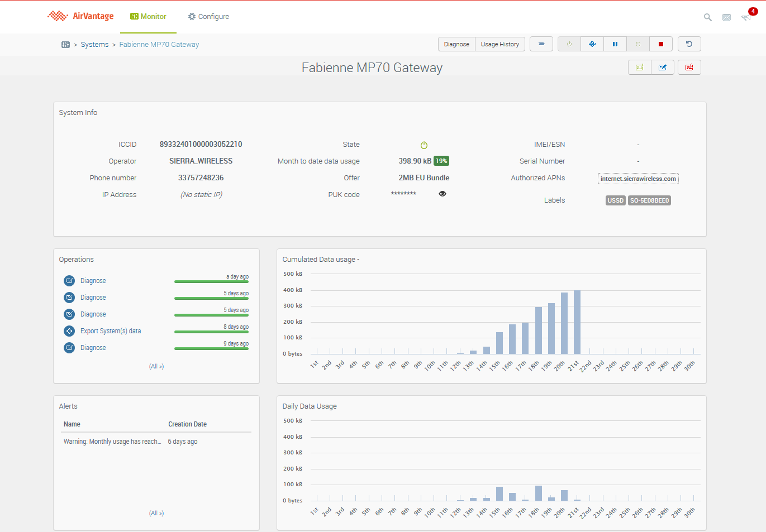This screenshot has width=766, height=532.
Task: Open the messages envelope icon
Action: click(726, 17)
